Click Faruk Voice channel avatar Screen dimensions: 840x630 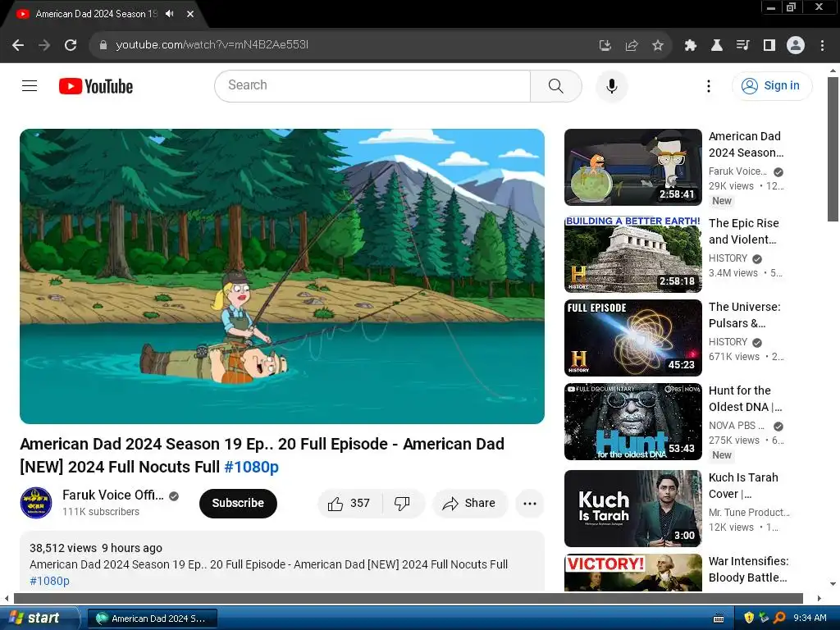click(36, 503)
